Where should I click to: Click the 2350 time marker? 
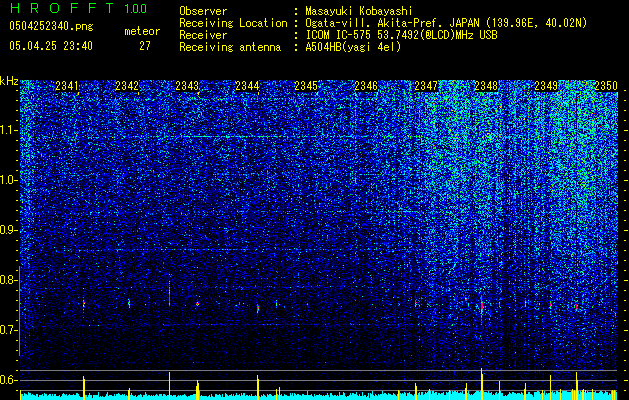click(x=606, y=86)
